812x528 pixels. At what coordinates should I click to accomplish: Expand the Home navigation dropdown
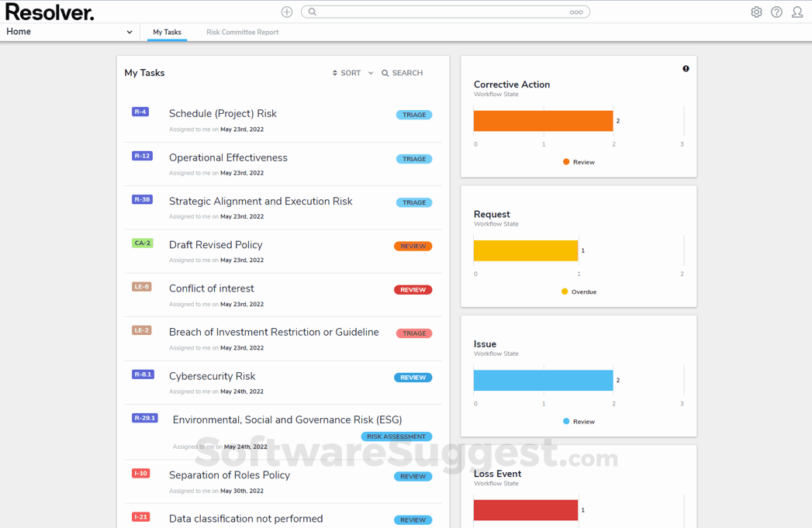coord(129,32)
